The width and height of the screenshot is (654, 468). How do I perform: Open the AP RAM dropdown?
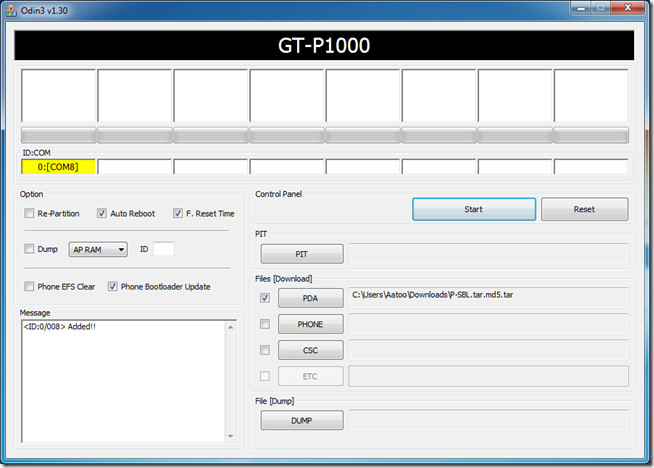pos(98,249)
